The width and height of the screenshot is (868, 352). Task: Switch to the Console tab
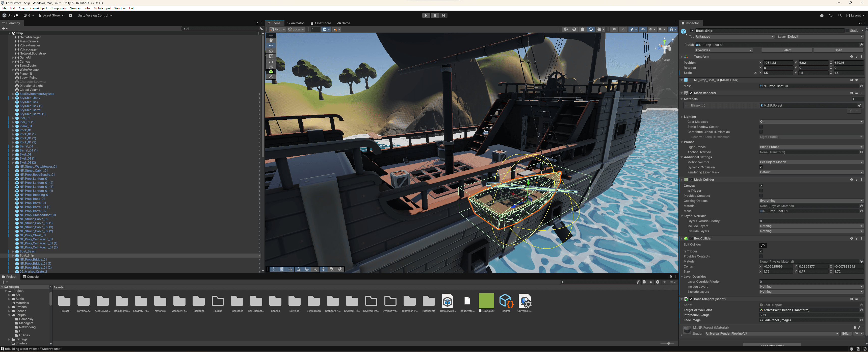coord(32,276)
